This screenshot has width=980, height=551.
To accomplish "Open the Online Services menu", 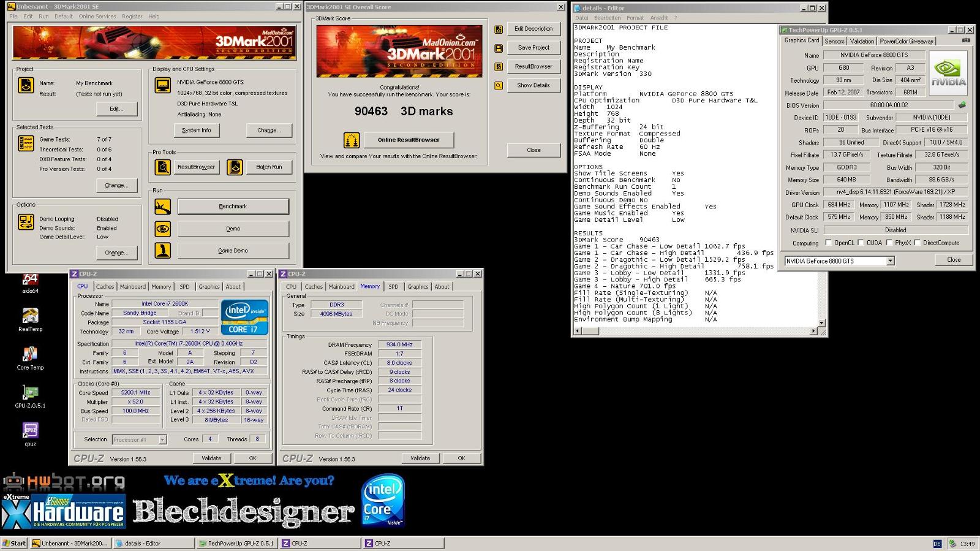I will [x=97, y=17].
